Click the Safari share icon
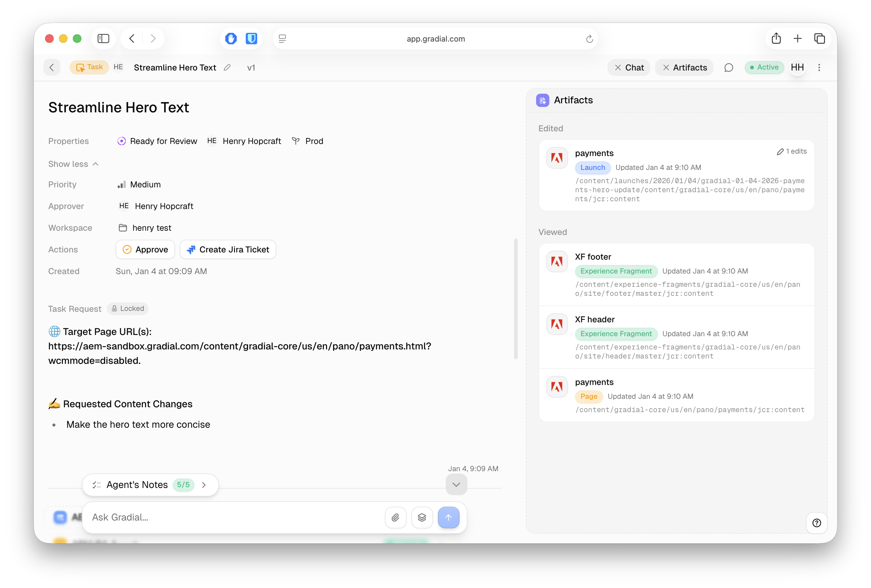This screenshot has width=871, height=588. click(776, 39)
